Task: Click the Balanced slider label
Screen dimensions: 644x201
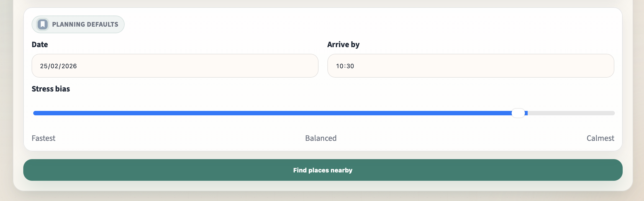Action: point(321,138)
